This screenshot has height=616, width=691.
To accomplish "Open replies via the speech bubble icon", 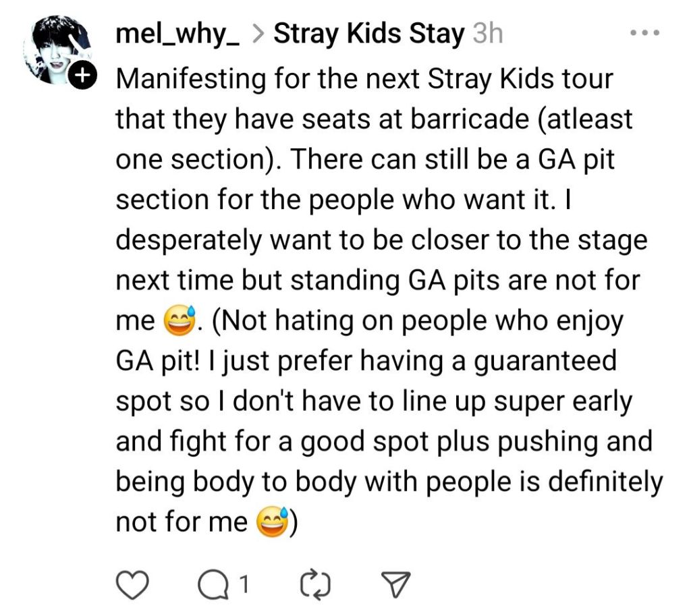I will (x=213, y=586).
